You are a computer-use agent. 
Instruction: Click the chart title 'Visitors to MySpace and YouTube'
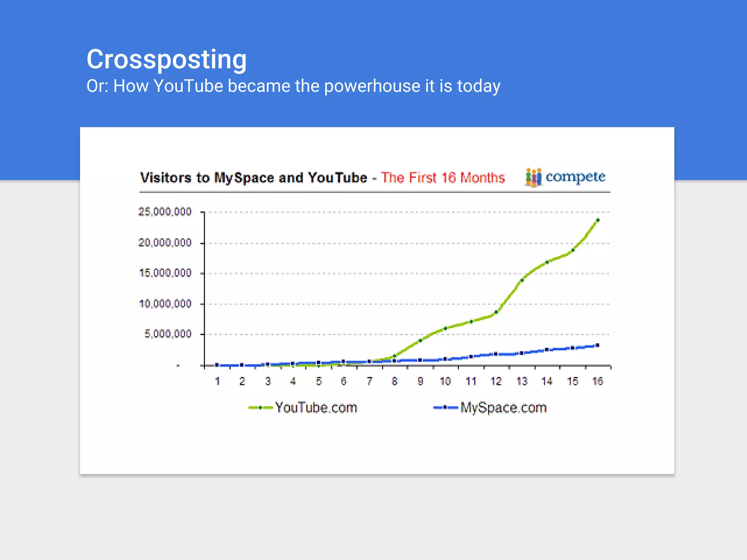[253, 178]
